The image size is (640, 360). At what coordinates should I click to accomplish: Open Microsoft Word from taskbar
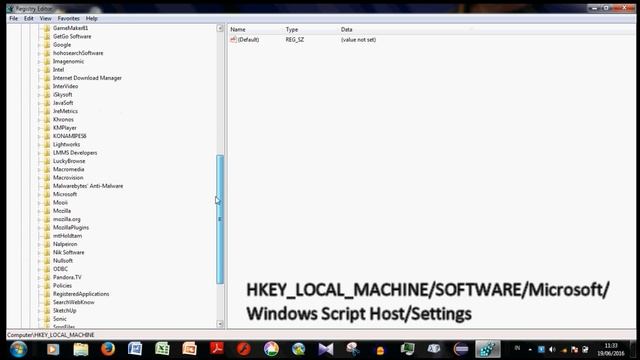pyautogui.click(x=135, y=349)
